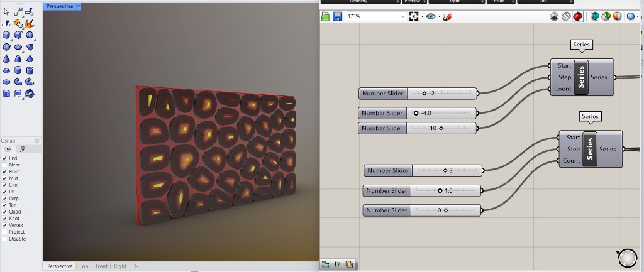Switch to shaded red preview mode icon
The width and height of the screenshot is (644, 272).
point(578,16)
